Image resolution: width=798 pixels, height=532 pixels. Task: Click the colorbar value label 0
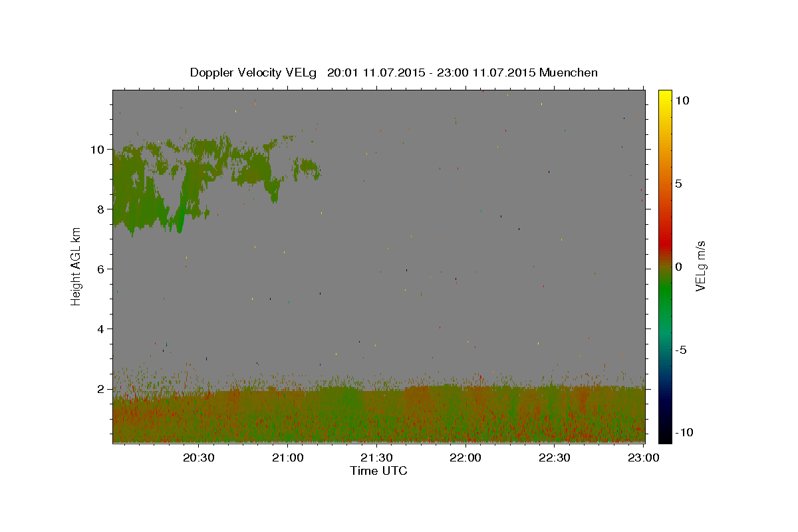pos(678,267)
